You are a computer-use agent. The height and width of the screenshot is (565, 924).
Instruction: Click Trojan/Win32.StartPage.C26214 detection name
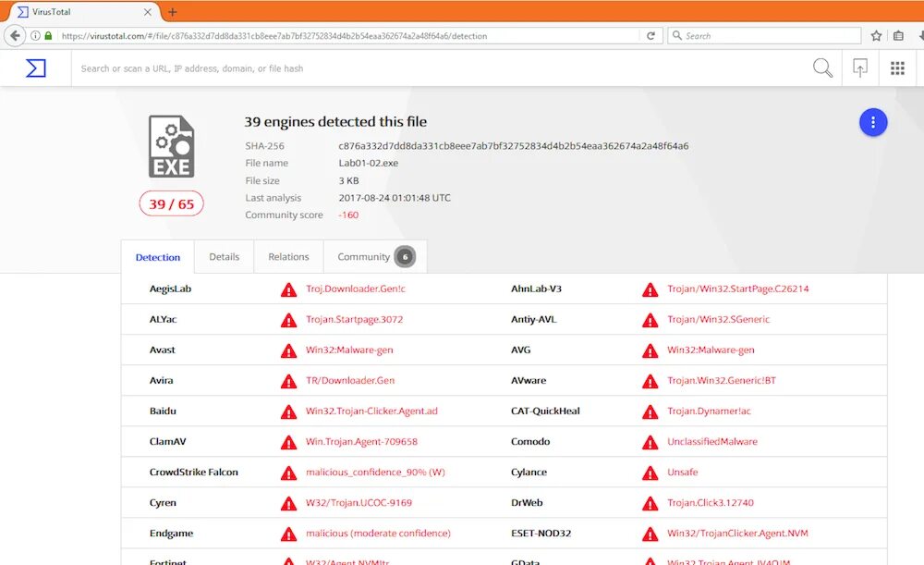(x=737, y=289)
